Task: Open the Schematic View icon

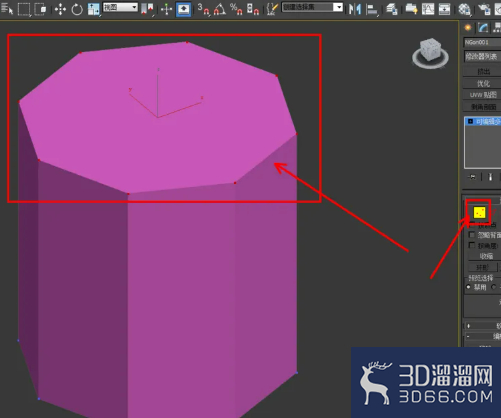Action: (444, 9)
